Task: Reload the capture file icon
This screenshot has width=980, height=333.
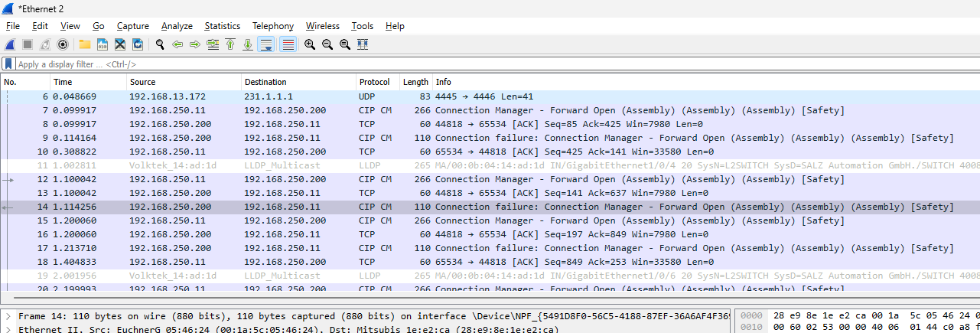Action: click(x=138, y=45)
